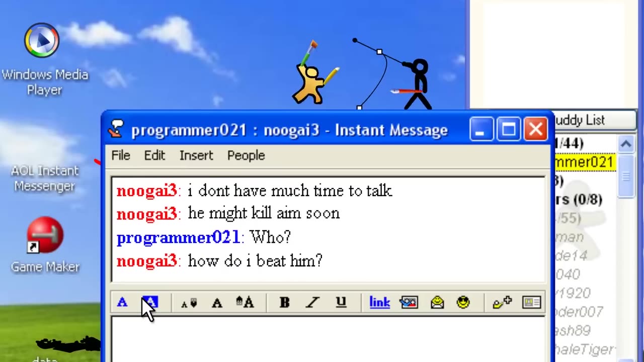Click the message input box
The image size is (644, 362).
(x=328, y=339)
